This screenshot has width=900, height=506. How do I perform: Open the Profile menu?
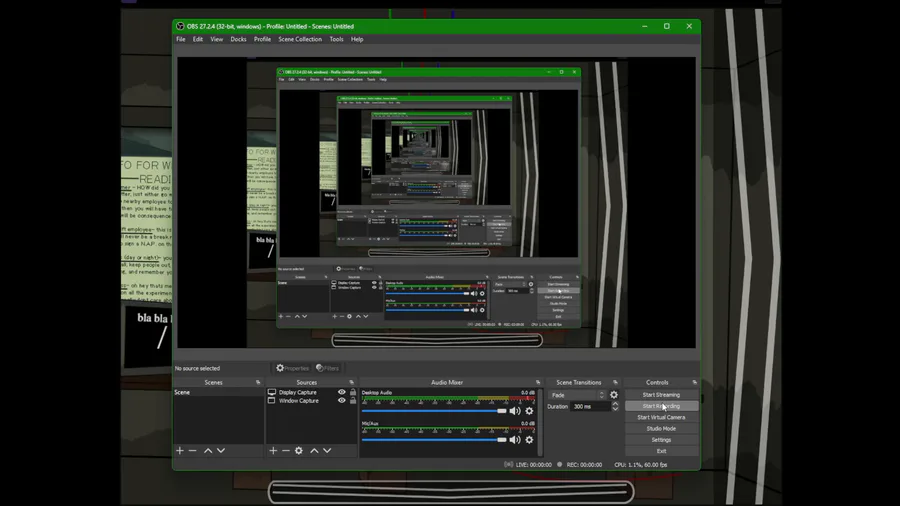(262, 40)
